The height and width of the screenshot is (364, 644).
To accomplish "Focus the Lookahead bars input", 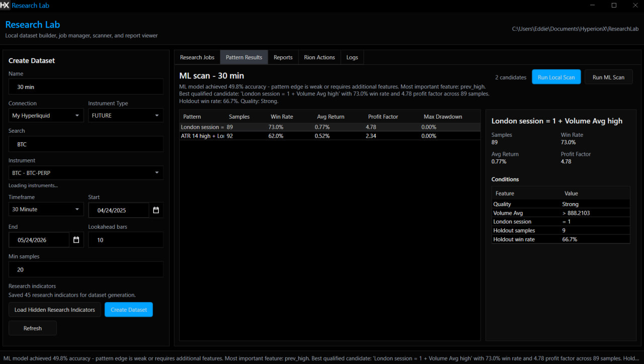I will 126,240.
